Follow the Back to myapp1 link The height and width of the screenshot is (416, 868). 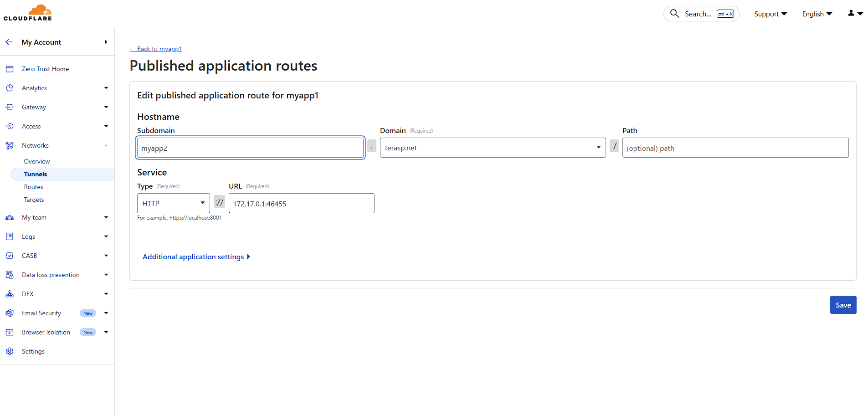[x=156, y=49]
